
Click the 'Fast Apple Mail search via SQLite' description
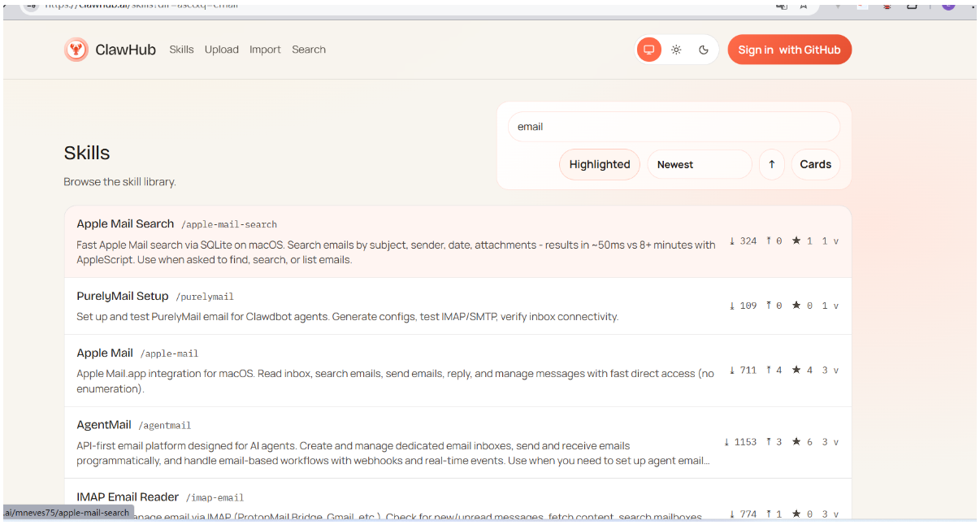[396, 252]
